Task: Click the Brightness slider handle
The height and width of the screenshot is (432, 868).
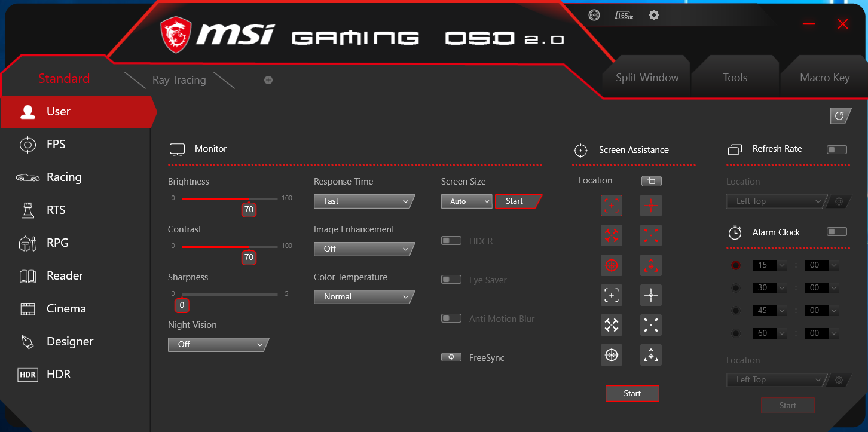Action: (249, 209)
